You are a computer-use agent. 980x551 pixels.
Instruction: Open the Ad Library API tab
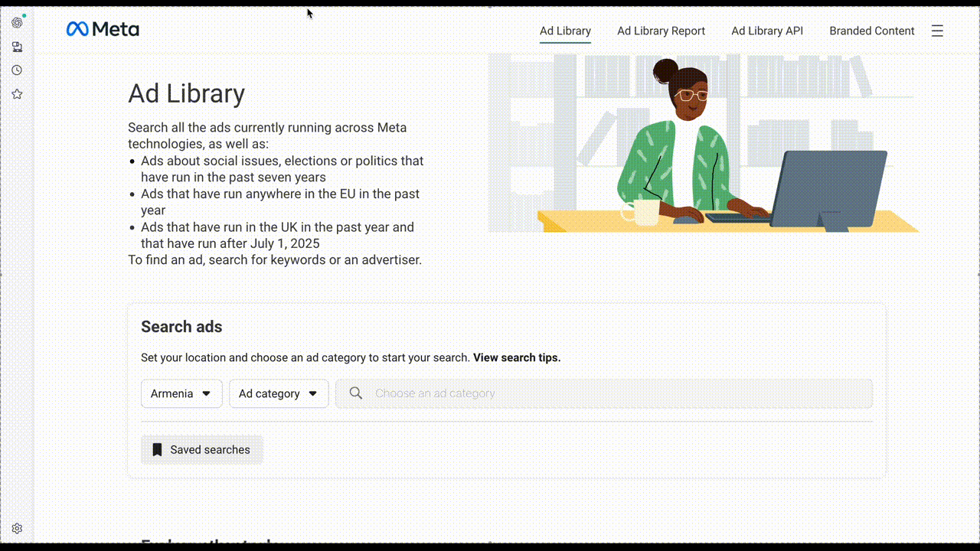tap(766, 31)
